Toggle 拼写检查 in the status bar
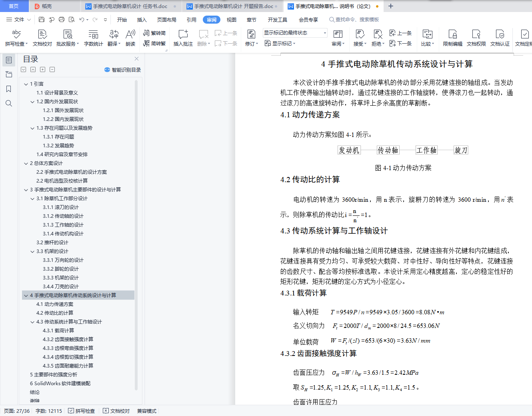Image resolution: width=532 pixels, height=416 pixels. coord(82,411)
